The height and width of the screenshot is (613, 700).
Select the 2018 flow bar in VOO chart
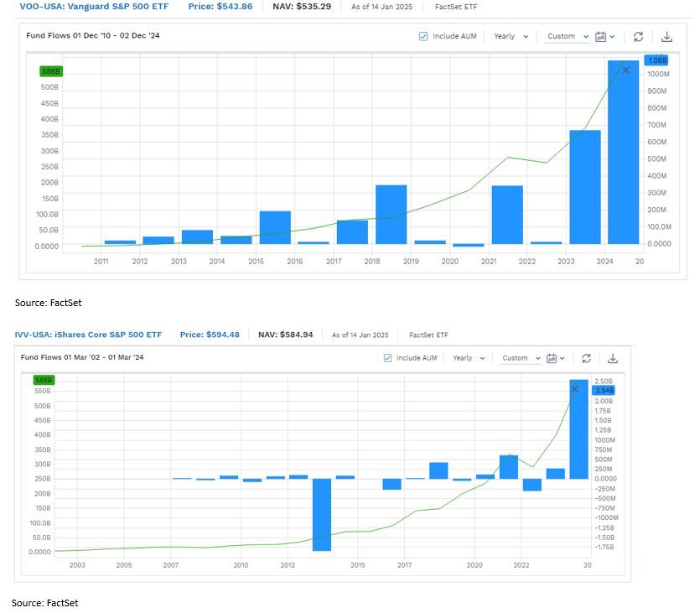391,215
